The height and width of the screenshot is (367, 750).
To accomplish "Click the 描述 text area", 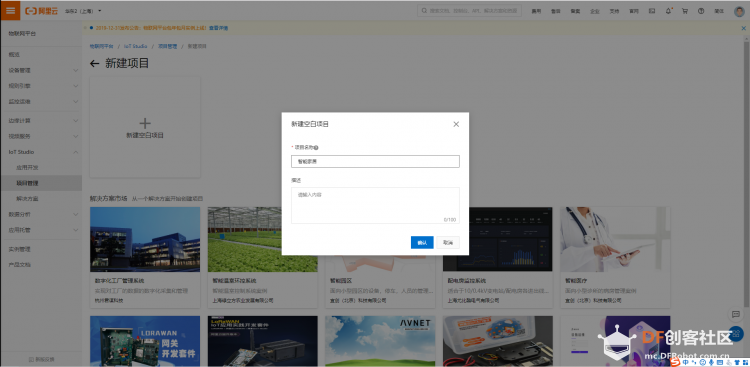I will pos(375,205).
